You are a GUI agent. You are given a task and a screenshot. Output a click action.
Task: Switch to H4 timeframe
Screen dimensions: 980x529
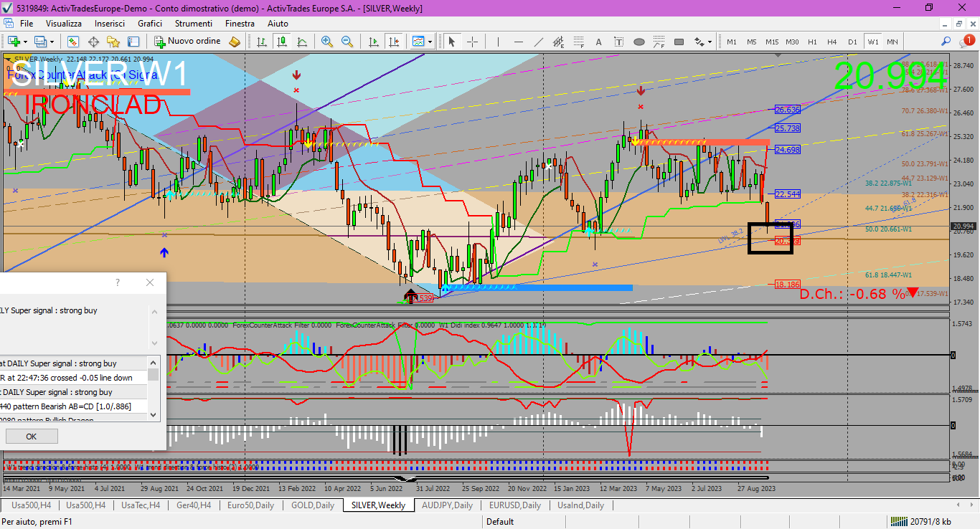[x=832, y=42]
